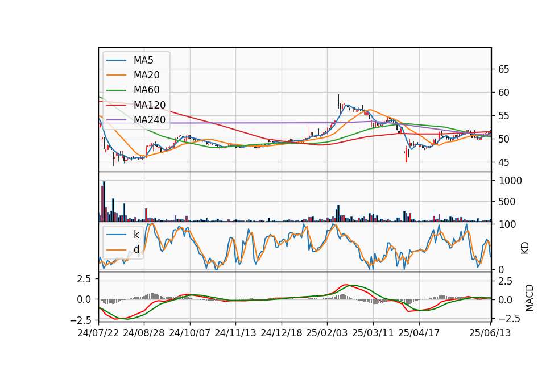The width and height of the screenshot is (546, 392).
Task: Click the 24/08/28 date axis label
Action: point(144,333)
